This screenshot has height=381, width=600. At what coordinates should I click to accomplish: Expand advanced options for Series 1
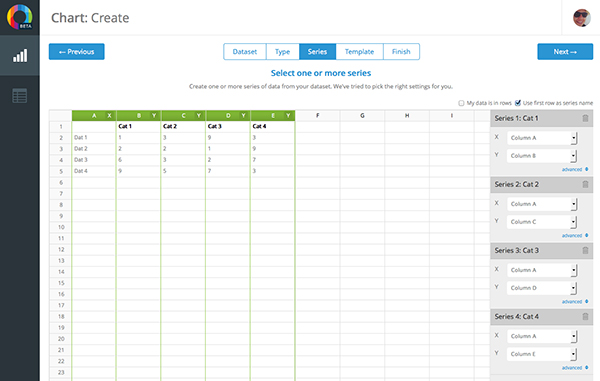pyautogui.click(x=575, y=169)
